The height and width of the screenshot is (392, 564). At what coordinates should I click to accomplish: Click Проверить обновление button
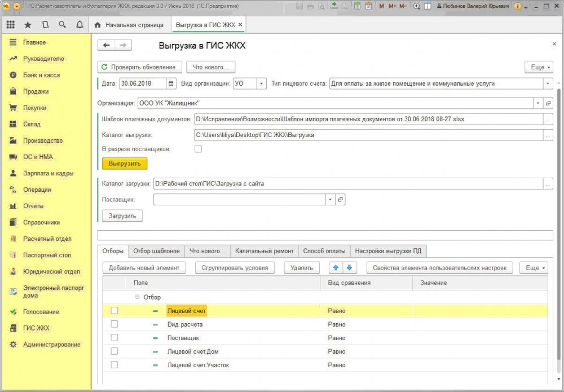coord(139,67)
